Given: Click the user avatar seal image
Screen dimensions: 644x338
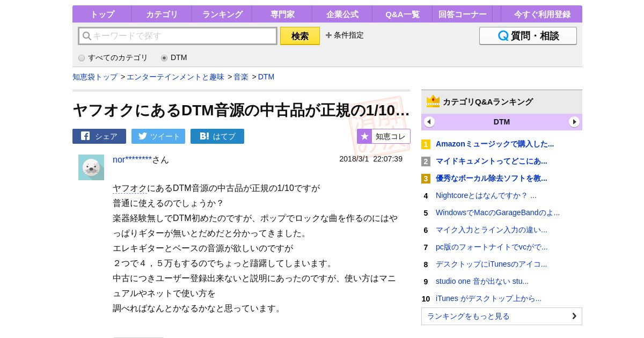Looking at the screenshot, I should (x=91, y=167).
